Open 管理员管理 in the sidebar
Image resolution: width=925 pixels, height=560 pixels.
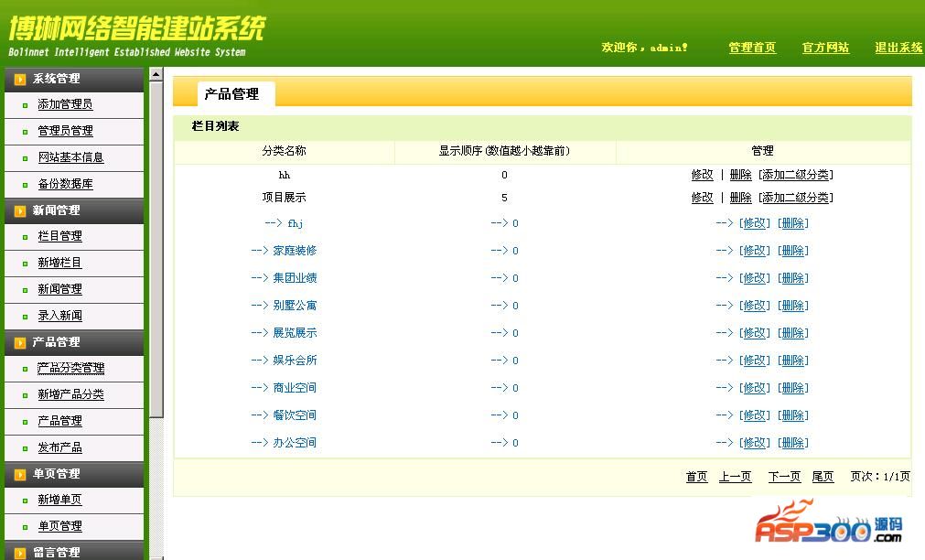click(x=65, y=131)
